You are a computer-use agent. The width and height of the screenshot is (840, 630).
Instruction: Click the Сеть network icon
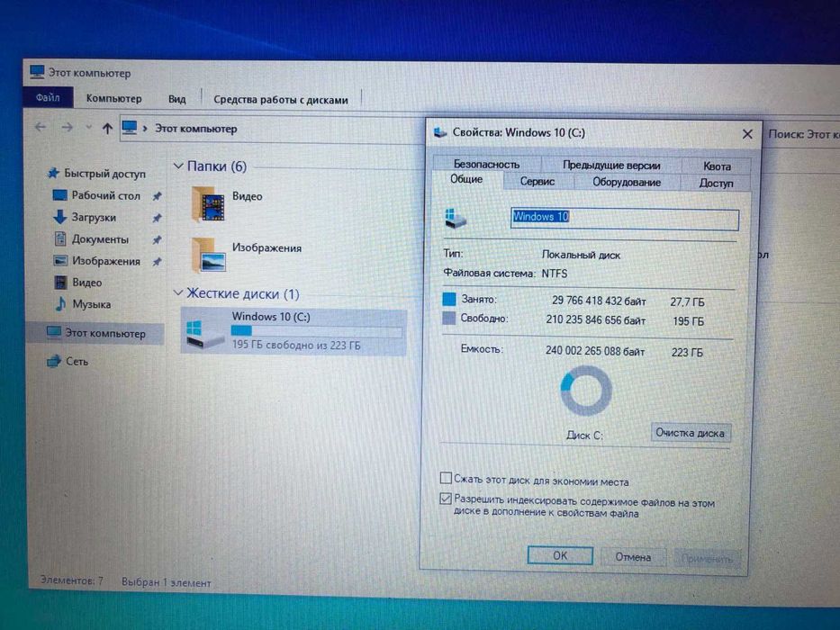tap(54, 361)
